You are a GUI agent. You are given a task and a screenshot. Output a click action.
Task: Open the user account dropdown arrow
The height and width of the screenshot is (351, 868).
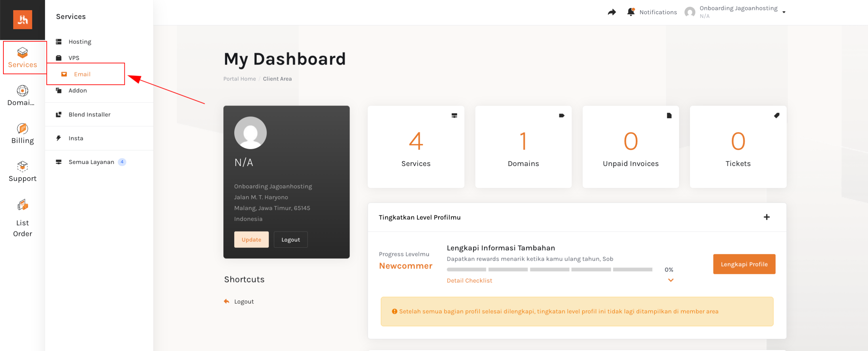coord(784,12)
